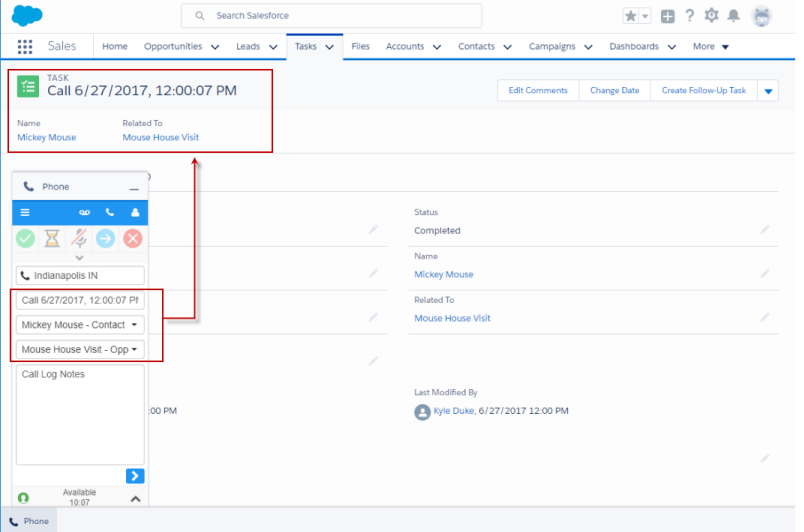Open the App Launcher grid icon
804x532 pixels.
[25, 46]
